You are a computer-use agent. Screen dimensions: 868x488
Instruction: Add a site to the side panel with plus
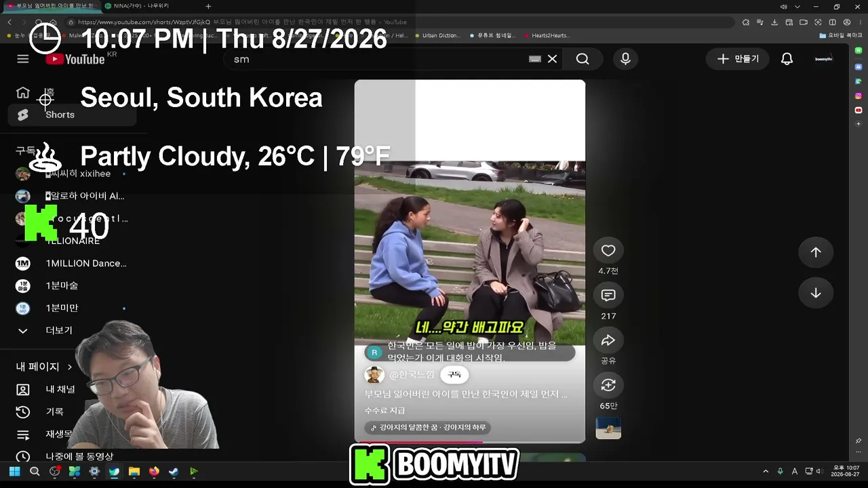[x=858, y=124]
